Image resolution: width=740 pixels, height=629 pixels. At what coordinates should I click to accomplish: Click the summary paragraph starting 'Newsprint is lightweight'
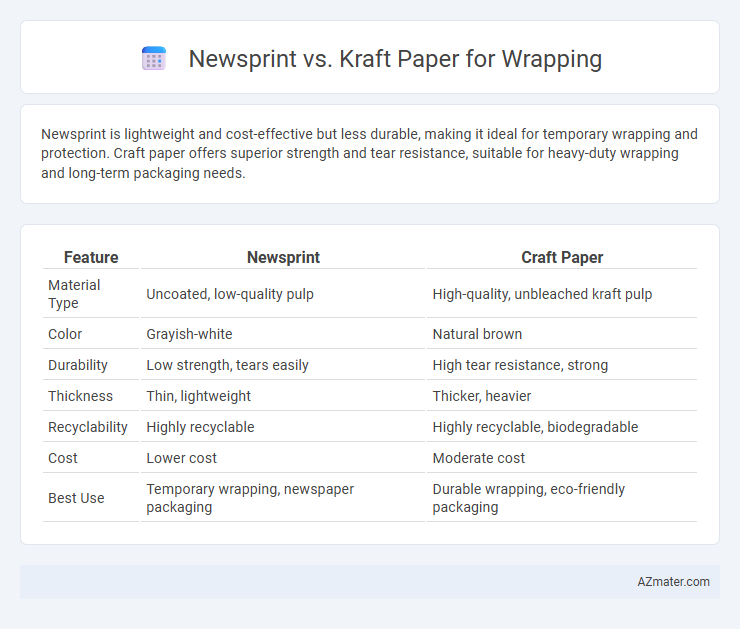369,153
